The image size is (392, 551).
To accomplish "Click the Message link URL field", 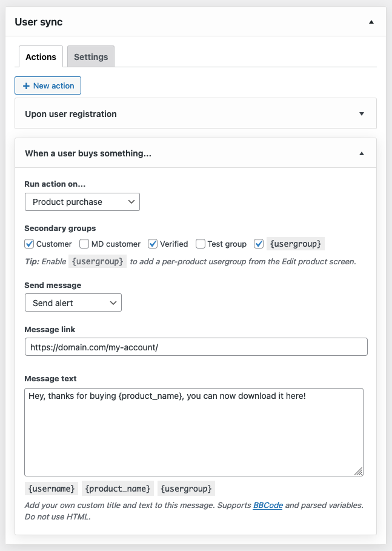I will point(196,347).
